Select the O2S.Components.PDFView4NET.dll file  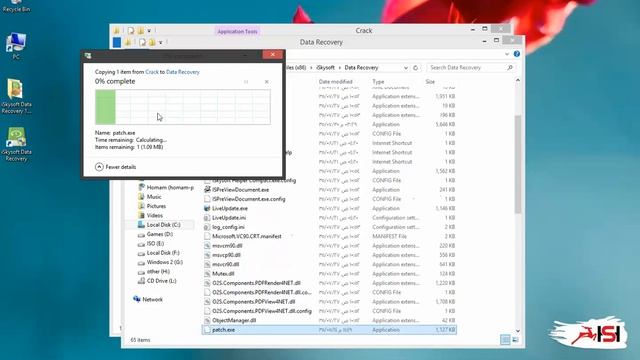[253, 302]
